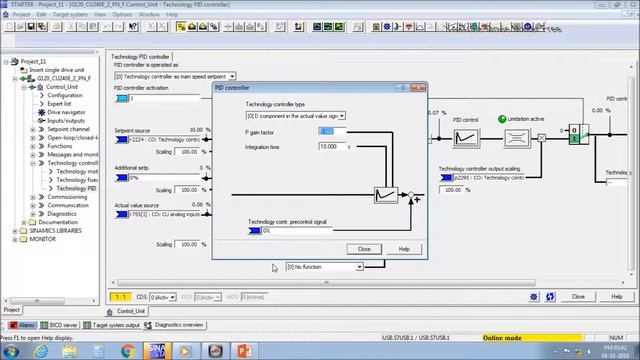Click the blue setpoint source connector icon
This screenshot has width=640, height=360.
pyautogui.click(x=122, y=140)
